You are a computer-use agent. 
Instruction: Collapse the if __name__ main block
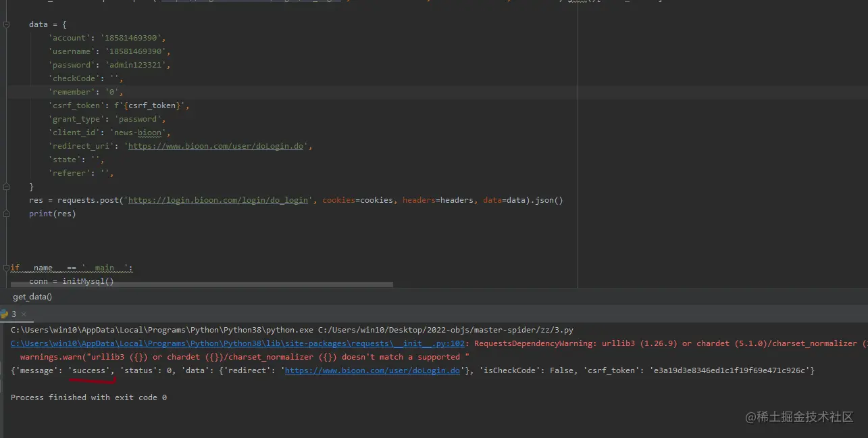coord(6,268)
